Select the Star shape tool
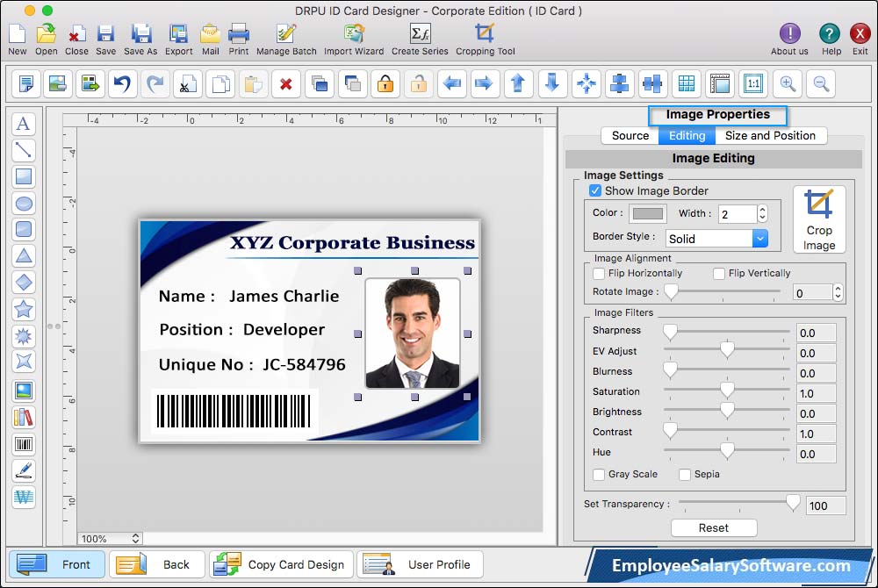 24,309
